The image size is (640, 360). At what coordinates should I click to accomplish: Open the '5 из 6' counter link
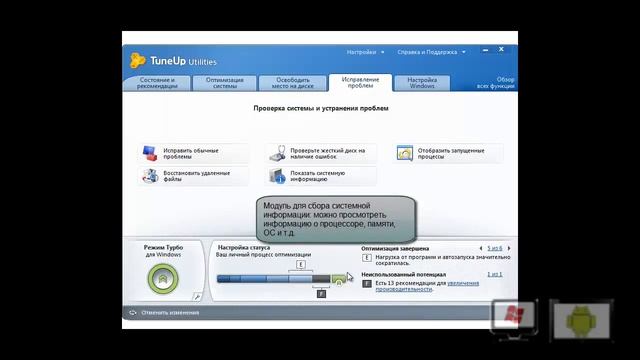(x=495, y=248)
